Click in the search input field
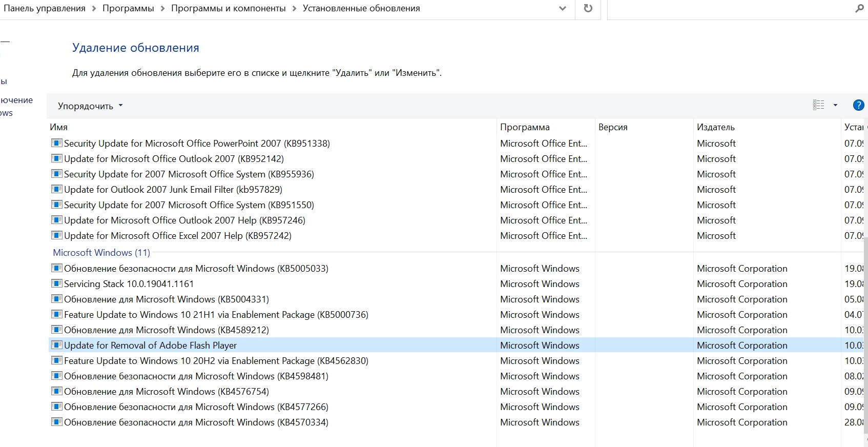 pyautogui.click(x=730, y=8)
